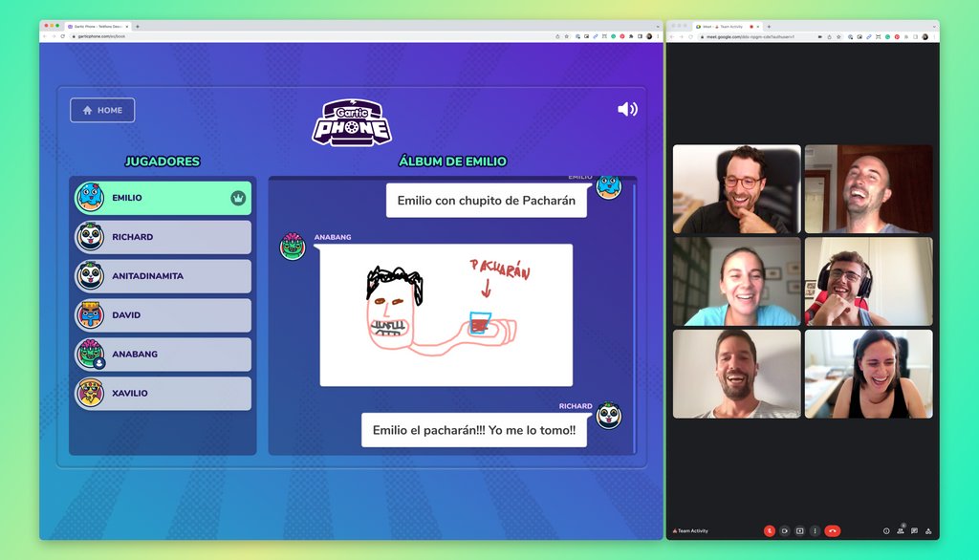Select player XAVILIO in the Jugadores list

click(163, 394)
